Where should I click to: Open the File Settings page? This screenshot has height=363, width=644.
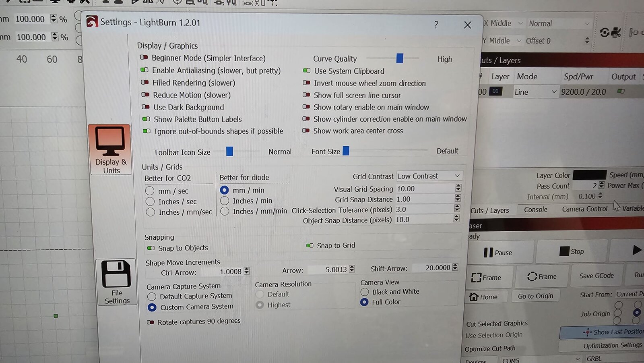click(x=116, y=282)
